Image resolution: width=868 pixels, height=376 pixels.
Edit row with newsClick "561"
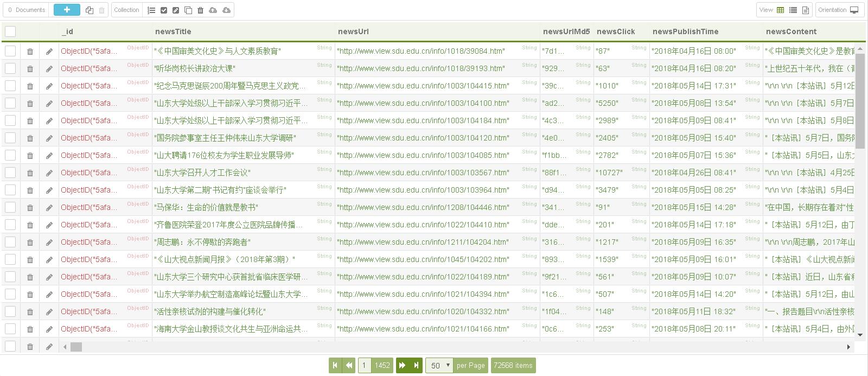point(49,277)
